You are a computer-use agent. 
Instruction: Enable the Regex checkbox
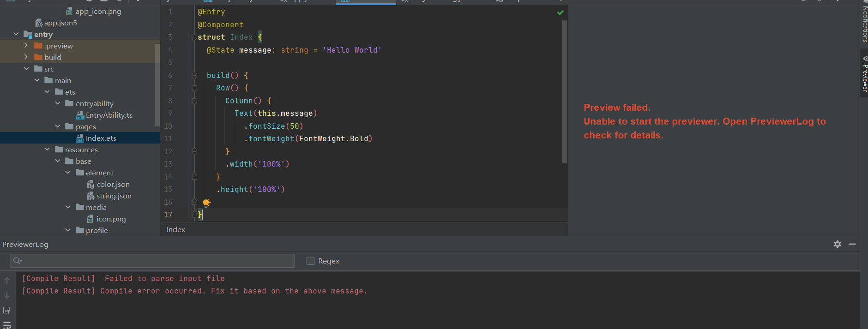click(310, 261)
